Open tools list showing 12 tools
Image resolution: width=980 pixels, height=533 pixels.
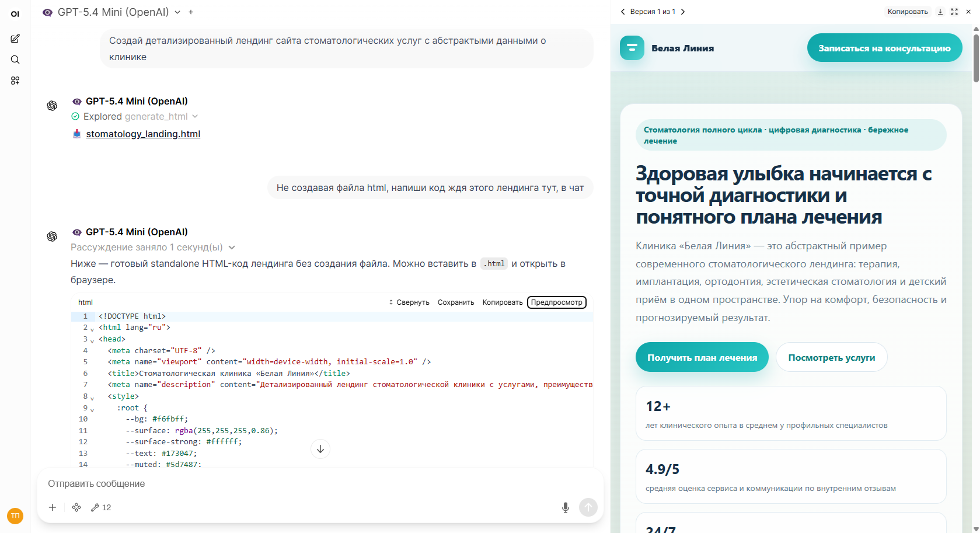[x=101, y=507]
